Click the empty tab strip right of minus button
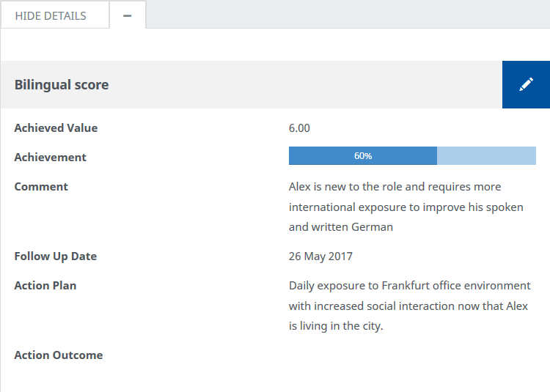This screenshot has width=550, height=392. [345, 15]
